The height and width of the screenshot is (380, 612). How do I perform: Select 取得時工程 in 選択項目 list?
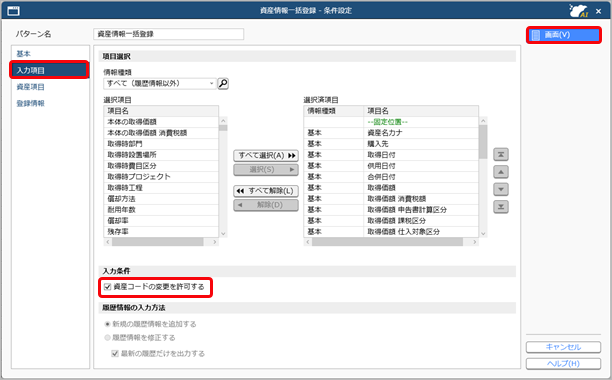pyautogui.click(x=161, y=188)
